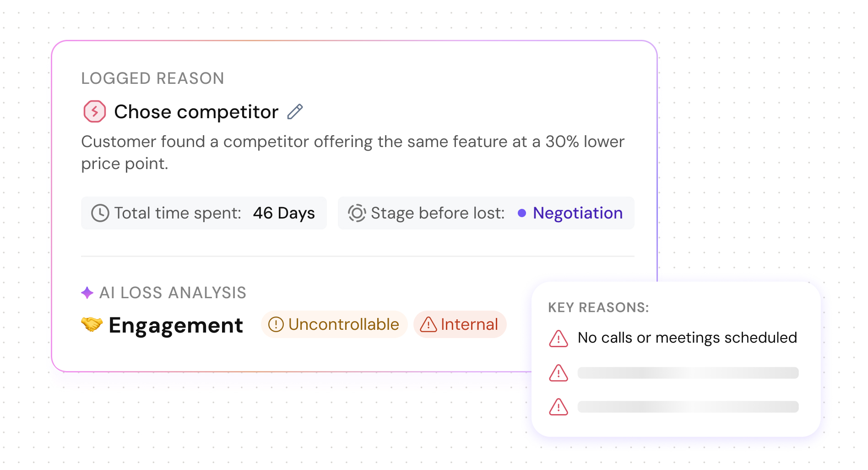Click the third key reason warning triangle
The image size is (868, 470).
pyautogui.click(x=559, y=407)
